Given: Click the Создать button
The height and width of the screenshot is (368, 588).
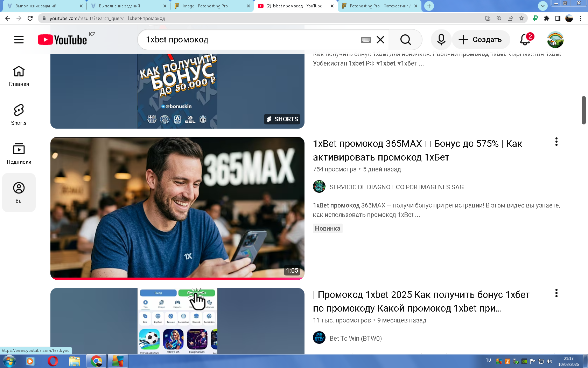Looking at the screenshot, I should [481, 40].
